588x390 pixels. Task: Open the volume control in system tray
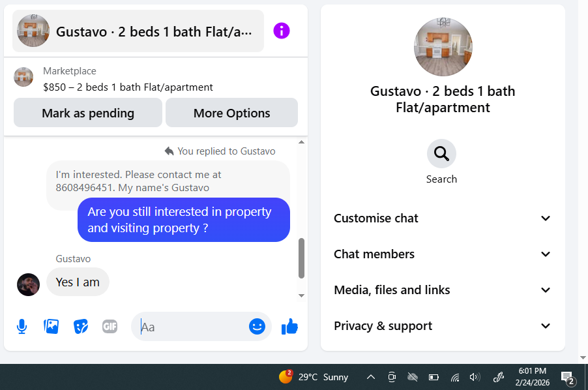click(475, 377)
